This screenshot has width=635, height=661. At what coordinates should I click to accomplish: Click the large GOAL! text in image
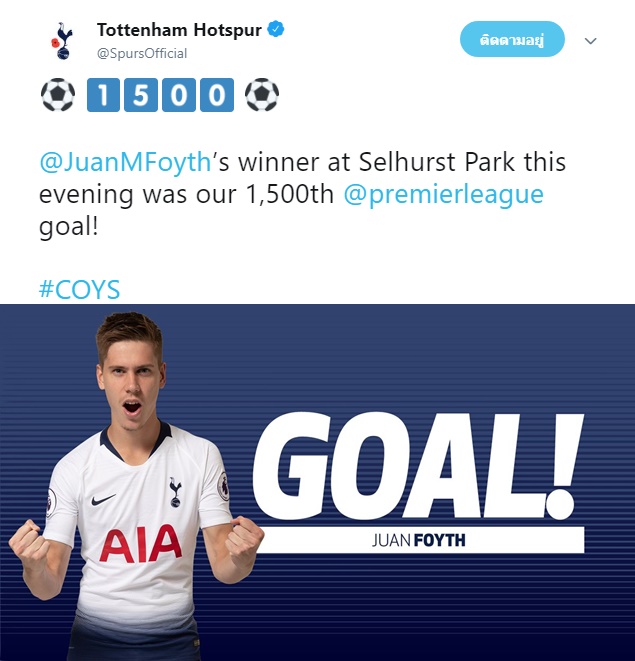pyautogui.click(x=418, y=466)
